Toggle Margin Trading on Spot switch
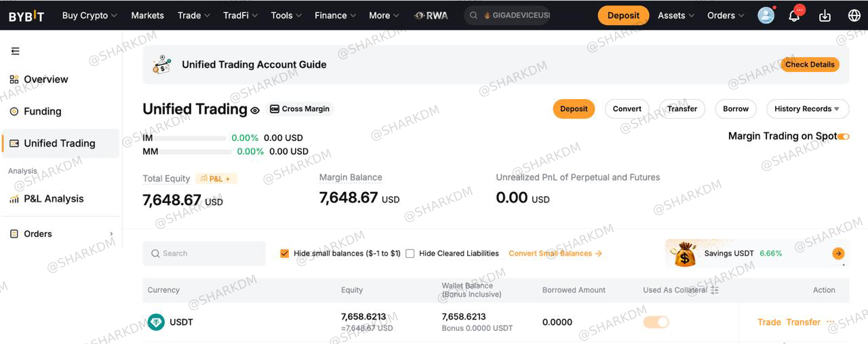The height and width of the screenshot is (344, 868). point(844,136)
